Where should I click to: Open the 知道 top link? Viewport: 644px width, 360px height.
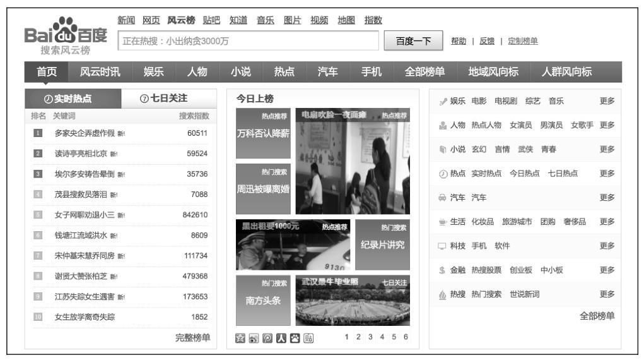(x=238, y=20)
